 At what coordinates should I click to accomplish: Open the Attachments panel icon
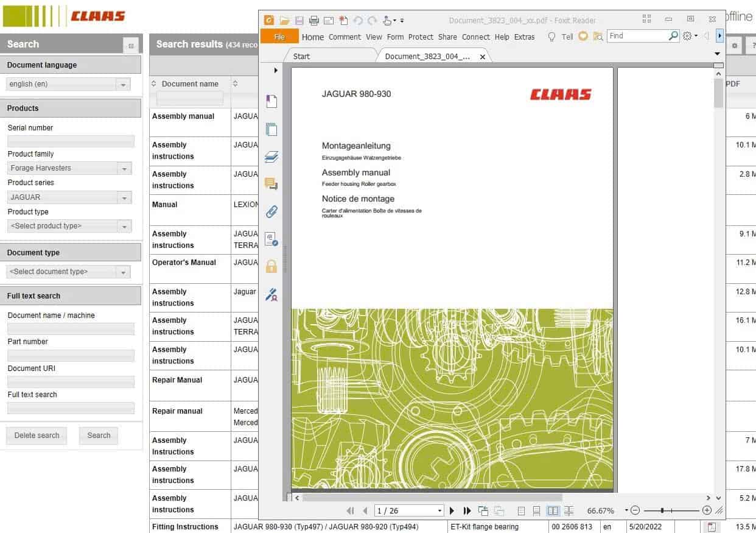271,211
